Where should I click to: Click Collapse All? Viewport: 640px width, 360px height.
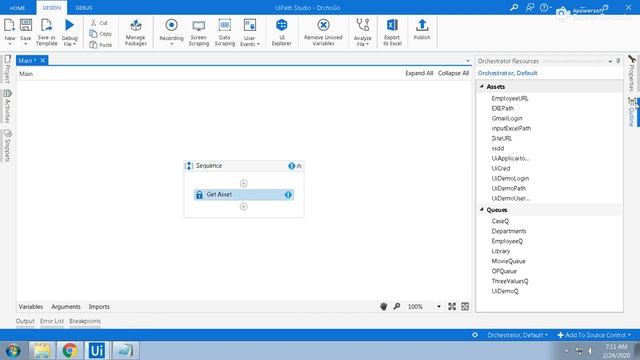point(453,73)
